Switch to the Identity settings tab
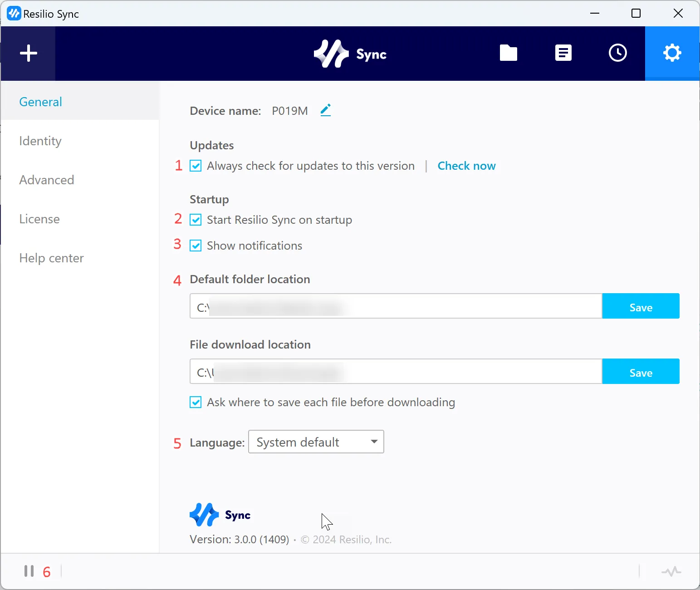700x590 pixels. (40, 141)
